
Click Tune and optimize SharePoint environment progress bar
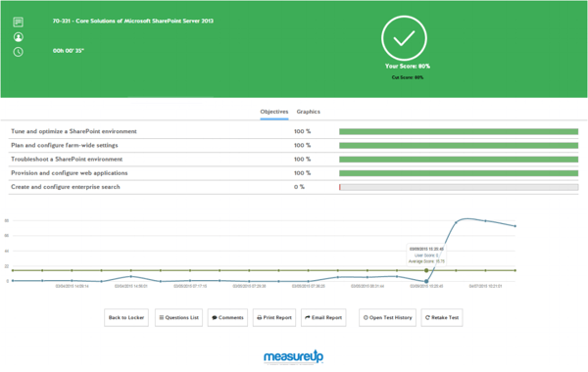coord(459,131)
